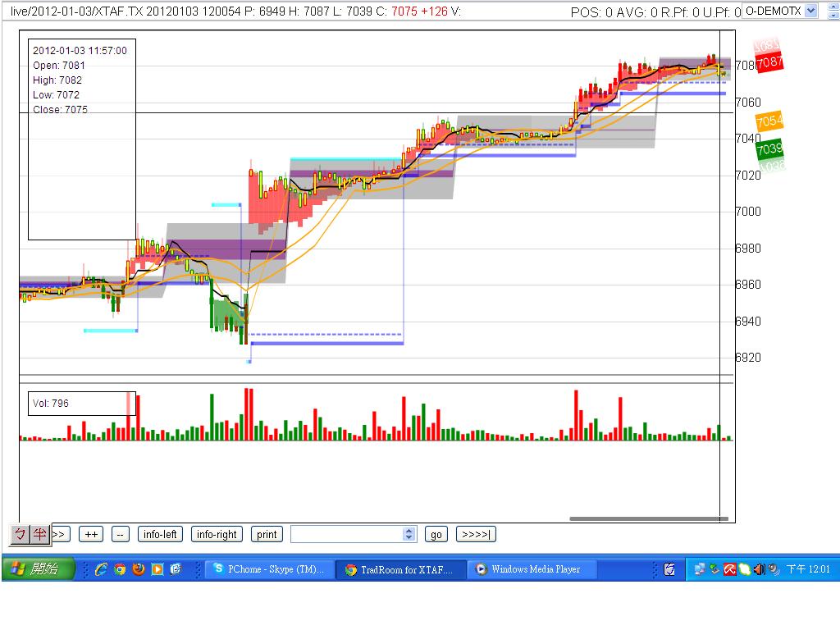Click the 'Vol: 796' label box
This screenshot has height=630, width=840.
(82, 404)
